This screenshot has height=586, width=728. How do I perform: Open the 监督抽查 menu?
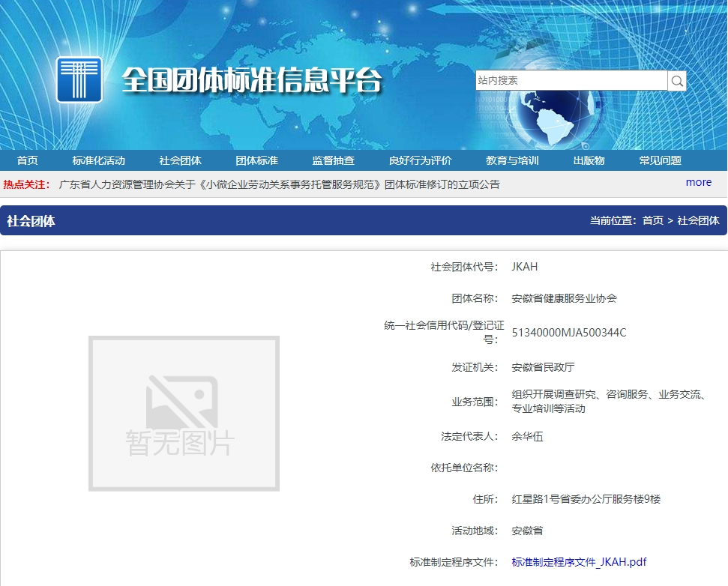(333, 160)
